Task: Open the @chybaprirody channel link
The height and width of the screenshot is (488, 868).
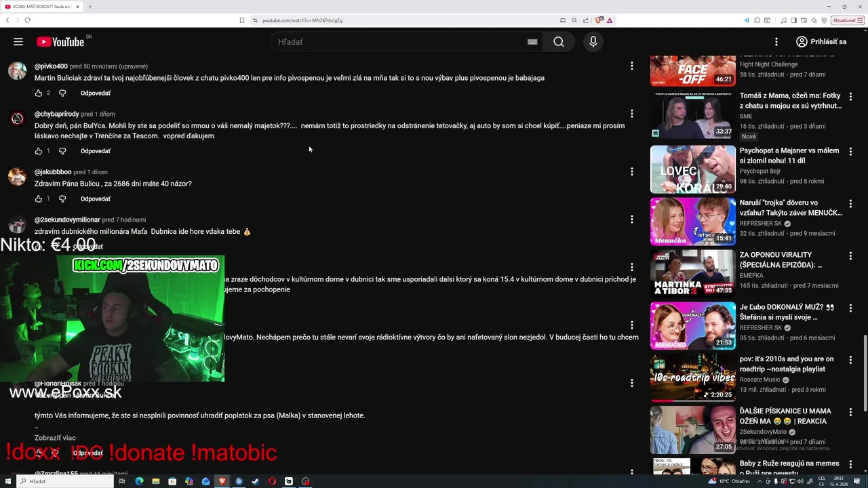Action: (x=57, y=114)
